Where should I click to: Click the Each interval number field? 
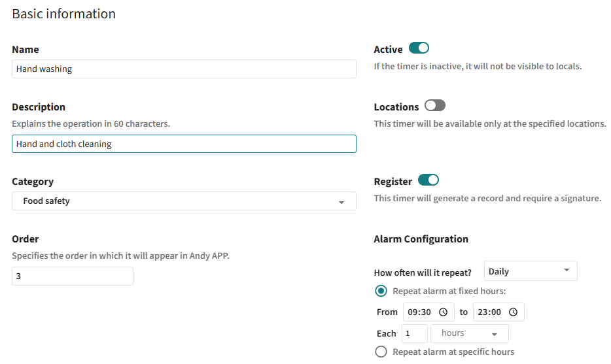415,334
